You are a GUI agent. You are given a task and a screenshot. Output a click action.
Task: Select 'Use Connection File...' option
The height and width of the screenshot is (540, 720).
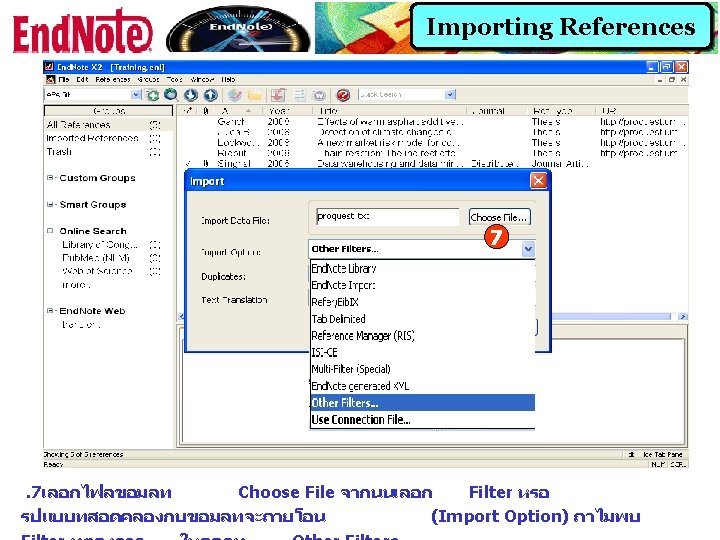click(422, 420)
